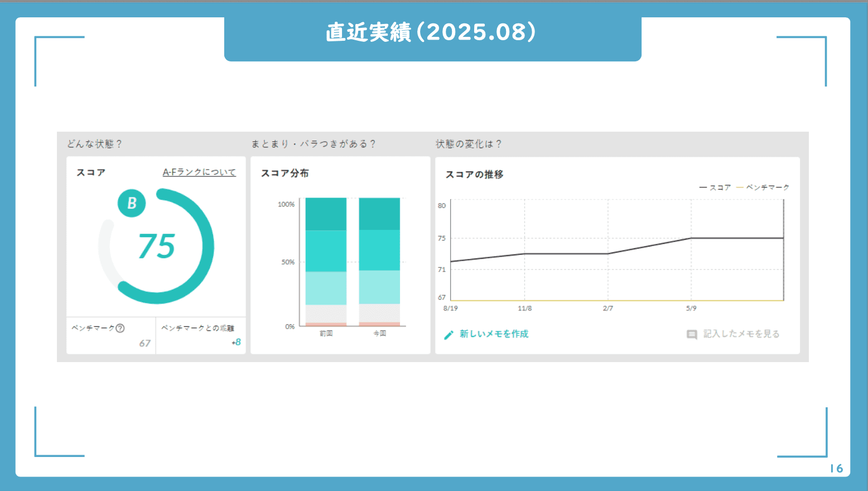Click the slide title 直近実績(2025.08)
This screenshot has width=868, height=491.
pyautogui.click(x=432, y=32)
